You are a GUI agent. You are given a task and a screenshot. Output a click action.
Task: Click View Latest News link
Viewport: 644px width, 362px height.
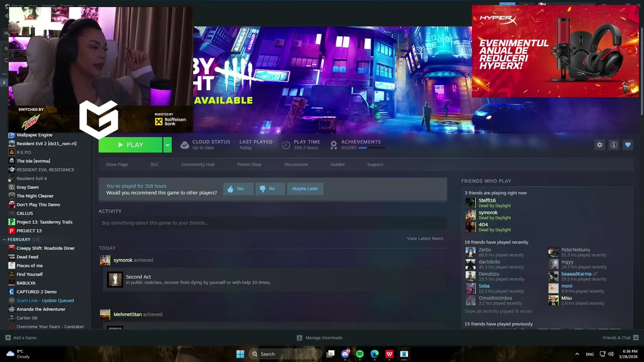point(425,238)
